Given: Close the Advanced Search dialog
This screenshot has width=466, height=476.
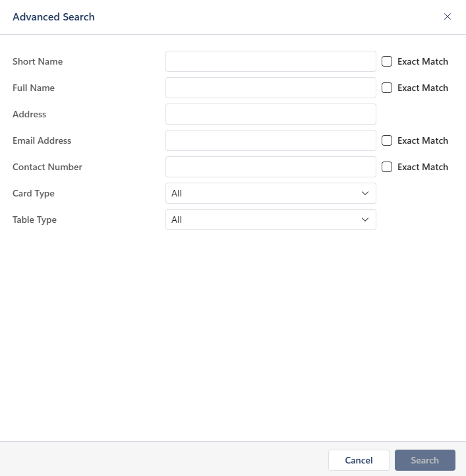Looking at the screenshot, I should (x=448, y=17).
